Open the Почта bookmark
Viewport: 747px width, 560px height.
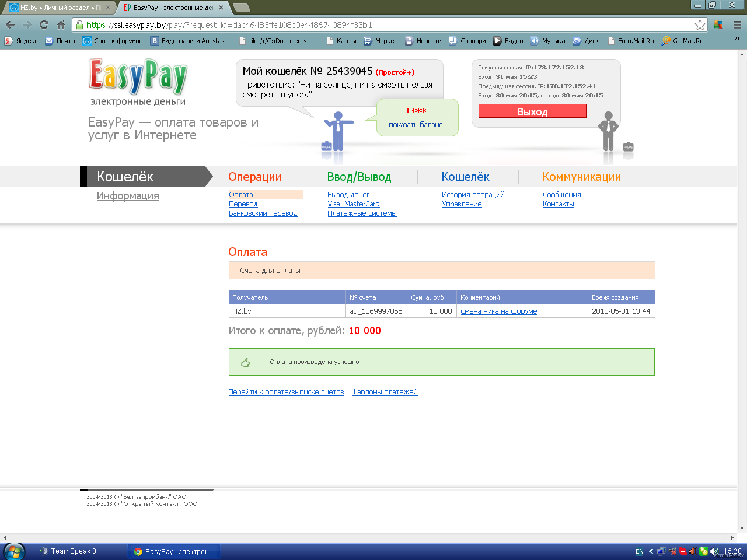pyautogui.click(x=60, y=41)
